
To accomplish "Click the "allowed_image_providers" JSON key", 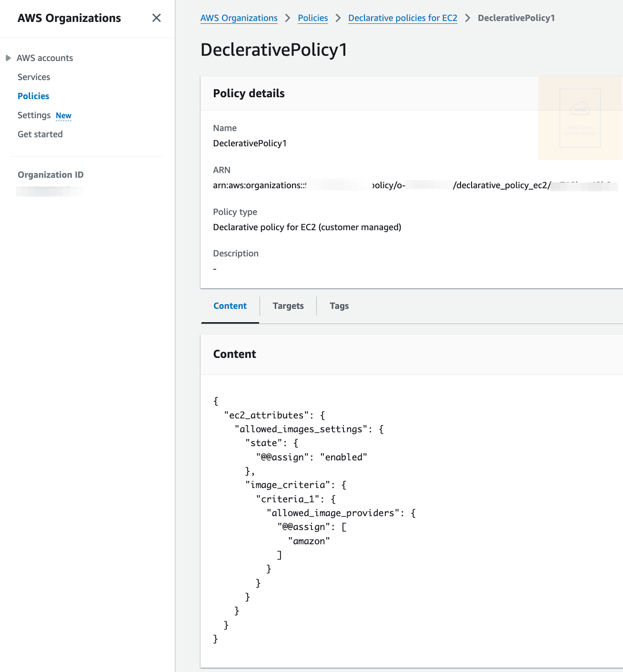I will click(x=333, y=513).
